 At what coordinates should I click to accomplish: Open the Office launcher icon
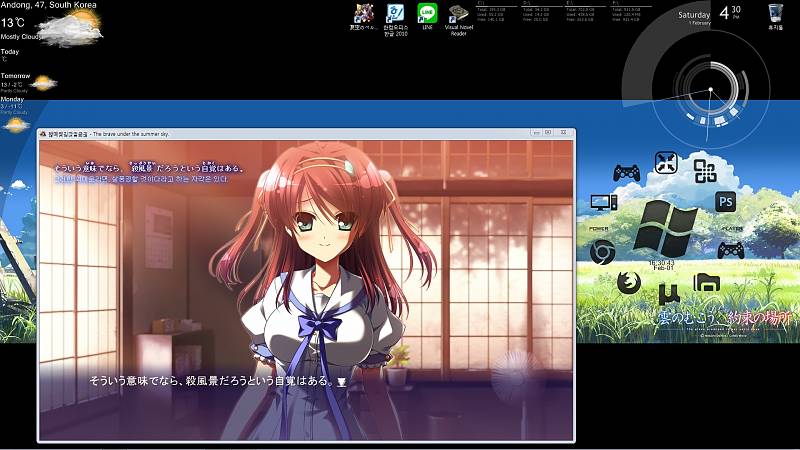click(704, 170)
